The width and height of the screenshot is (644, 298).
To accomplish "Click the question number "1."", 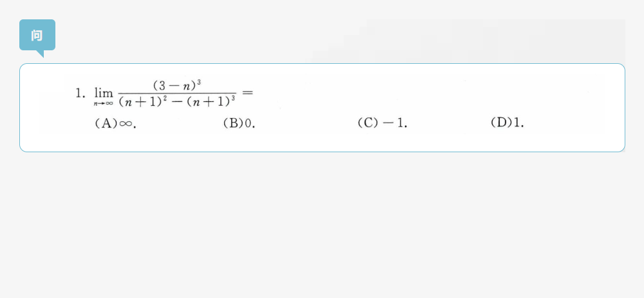I will [x=80, y=94].
